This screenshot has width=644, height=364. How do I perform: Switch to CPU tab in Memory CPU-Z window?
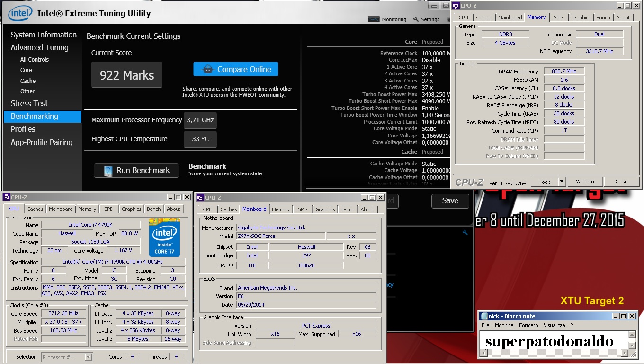pyautogui.click(x=463, y=18)
